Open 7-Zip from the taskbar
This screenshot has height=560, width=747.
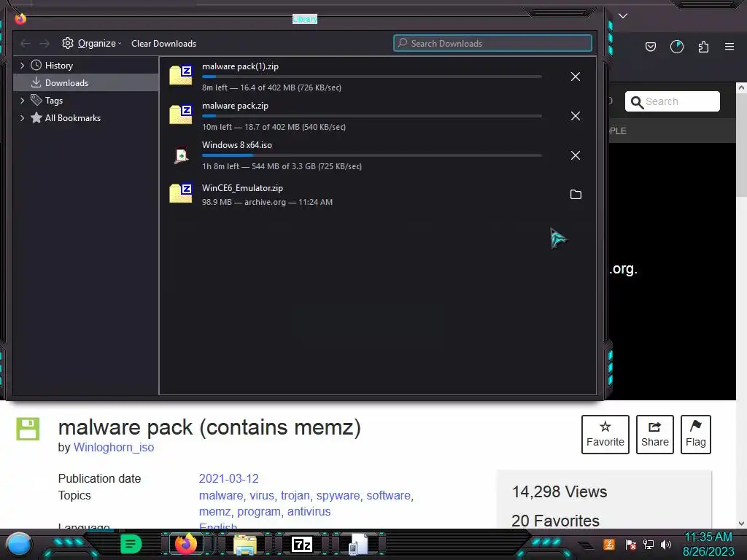tap(302, 544)
